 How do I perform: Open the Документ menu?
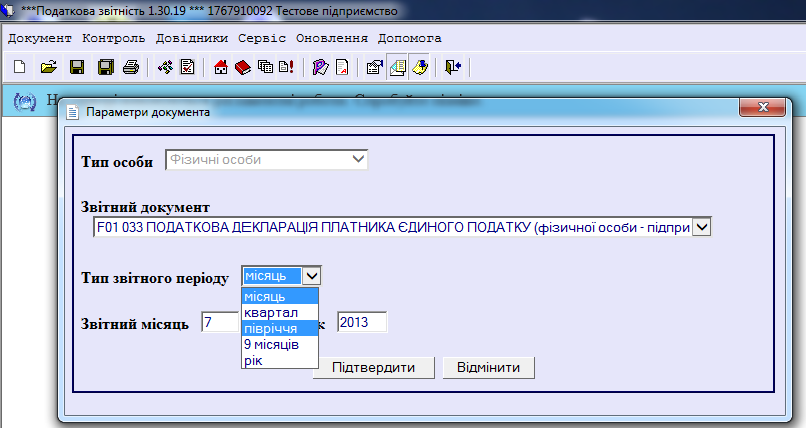(40, 38)
